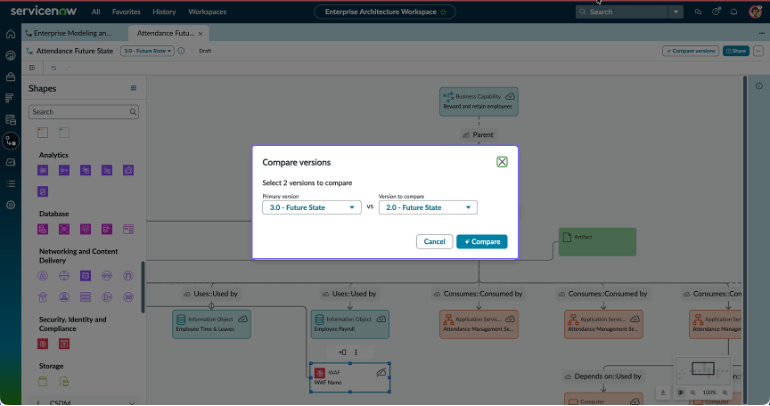Viewport: 770px width, 406px height.
Task: Select the first Analytics shape
Action: click(x=43, y=170)
